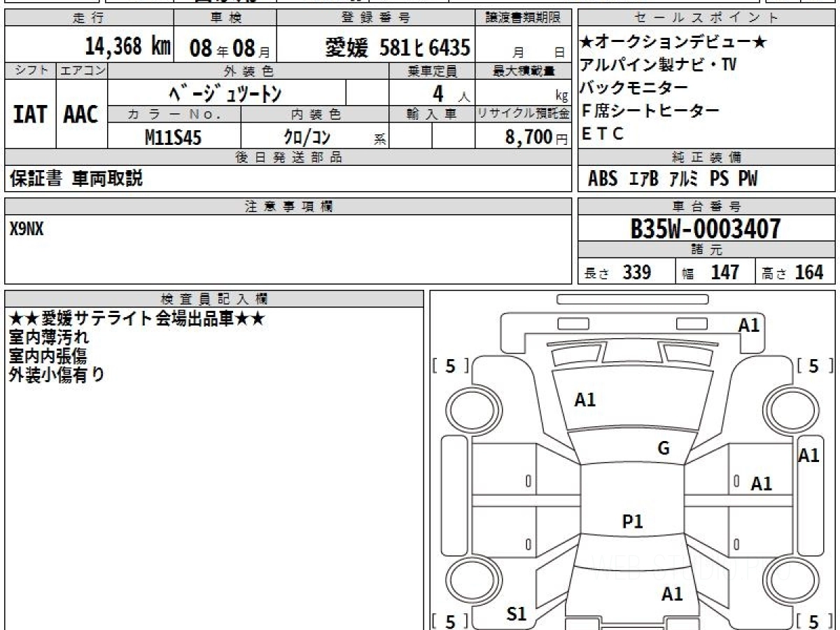
Task: Select the IAT shift cell
Action: tap(30, 115)
